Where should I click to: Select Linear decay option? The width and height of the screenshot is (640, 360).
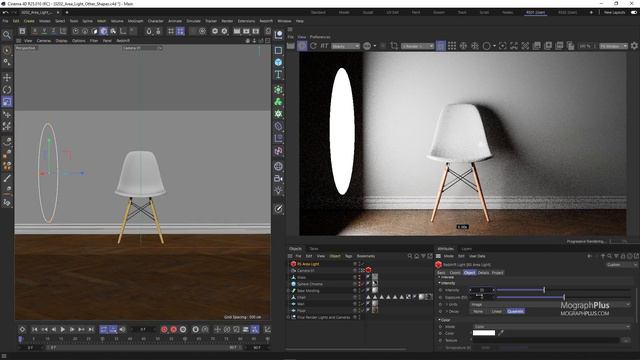coord(496,311)
